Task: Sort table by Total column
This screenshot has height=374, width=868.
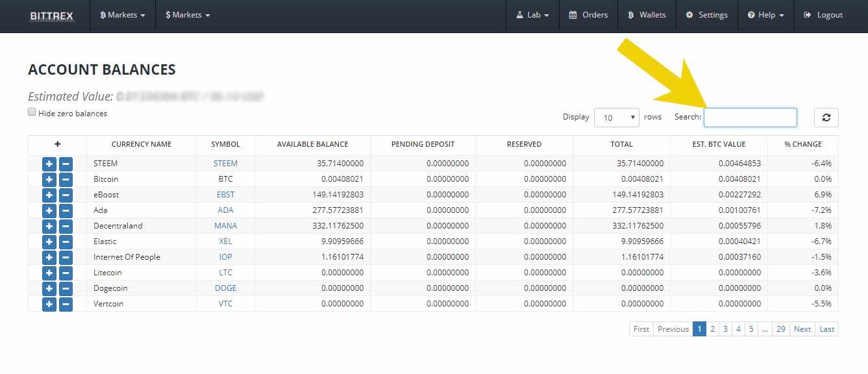Action: click(622, 144)
